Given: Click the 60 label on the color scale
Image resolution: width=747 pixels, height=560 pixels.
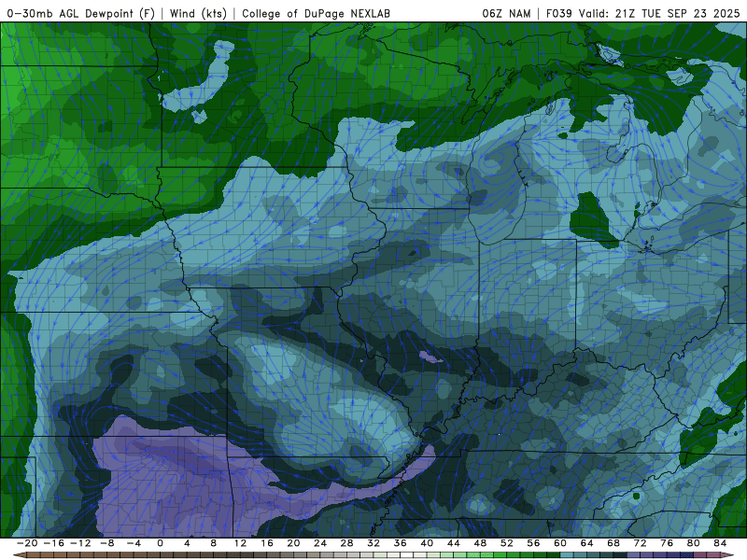Looking at the screenshot, I should click(x=560, y=543).
